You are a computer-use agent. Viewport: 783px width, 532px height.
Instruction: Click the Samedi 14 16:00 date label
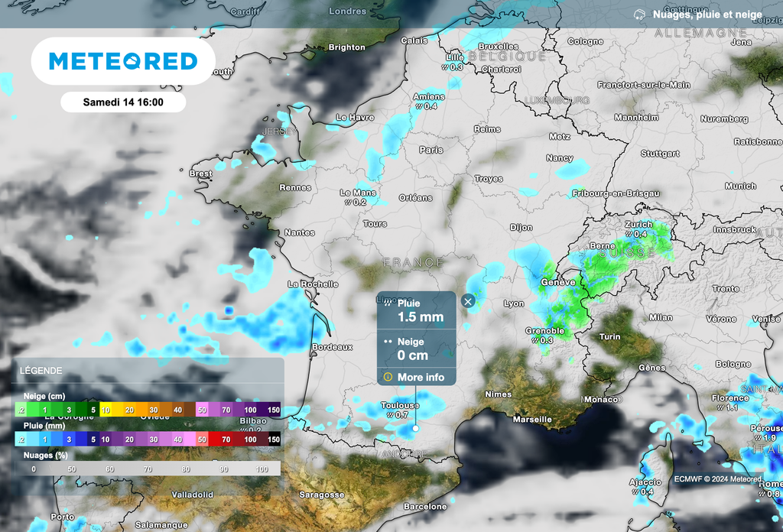coord(123,102)
